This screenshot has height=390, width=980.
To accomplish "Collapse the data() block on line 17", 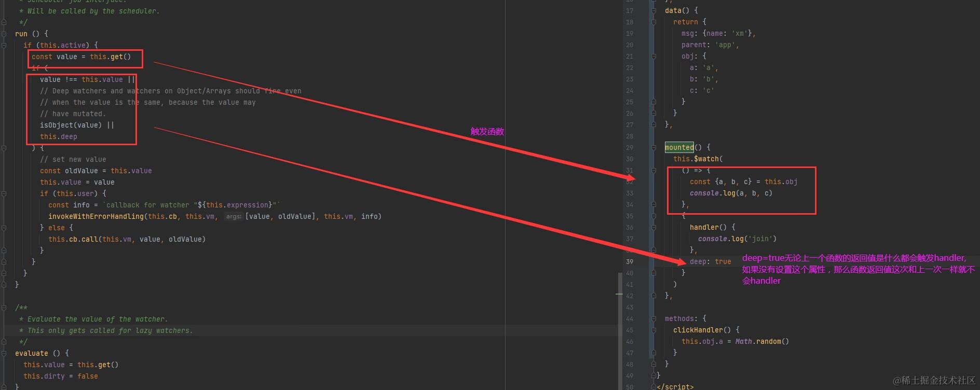I will (654, 11).
